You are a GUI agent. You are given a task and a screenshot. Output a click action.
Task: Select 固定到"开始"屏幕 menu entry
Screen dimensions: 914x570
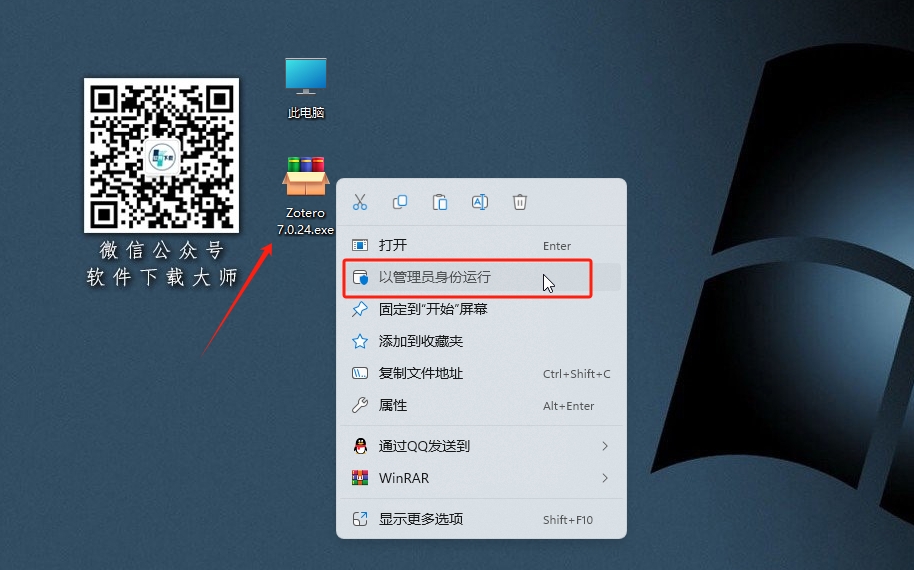click(481, 309)
